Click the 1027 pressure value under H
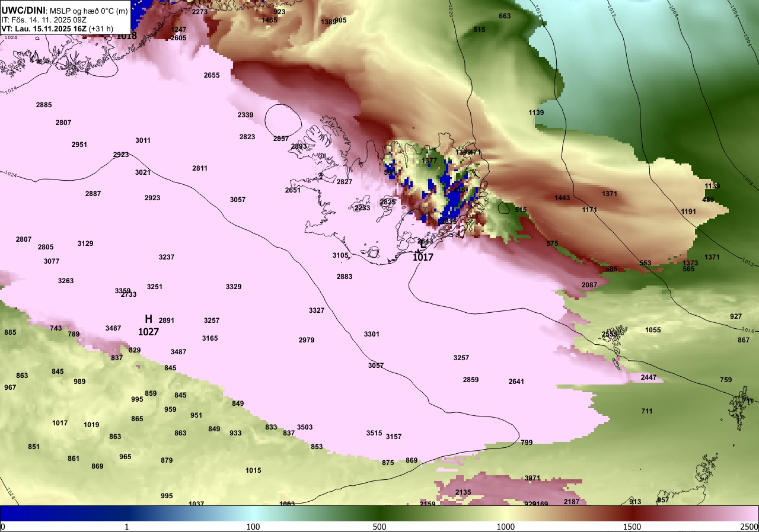Image resolution: width=759 pixels, height=532 pixels. tap(148, 332)
